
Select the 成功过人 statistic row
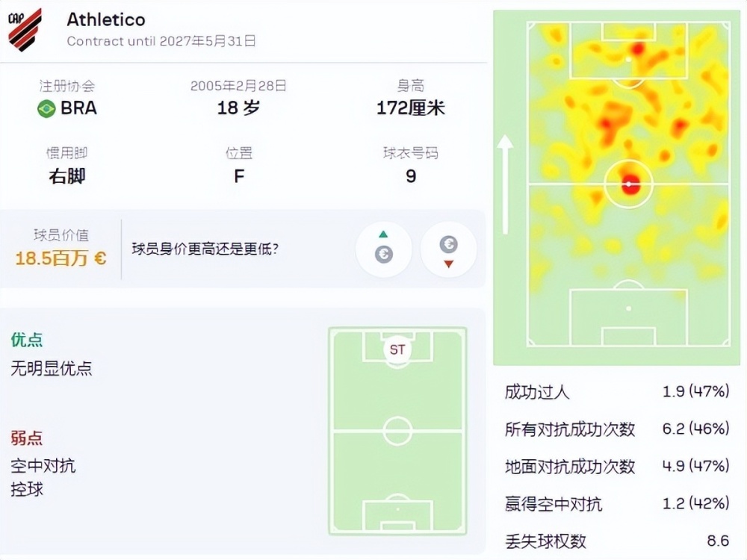coord(617,392)
